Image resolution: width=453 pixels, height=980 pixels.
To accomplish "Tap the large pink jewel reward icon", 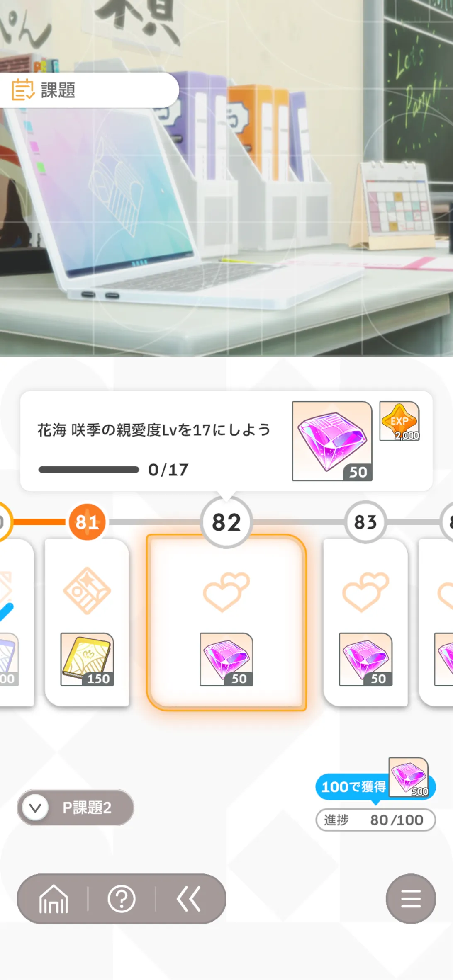I will pos(332,441).
